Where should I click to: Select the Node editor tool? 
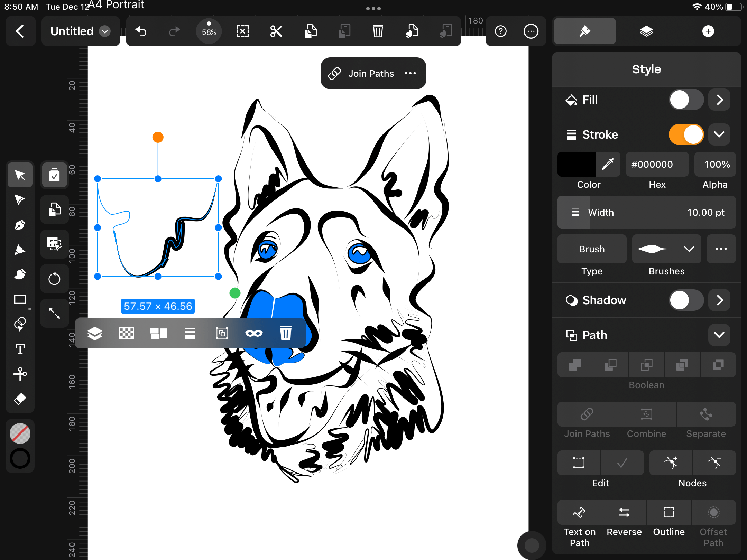coord(20,198)
